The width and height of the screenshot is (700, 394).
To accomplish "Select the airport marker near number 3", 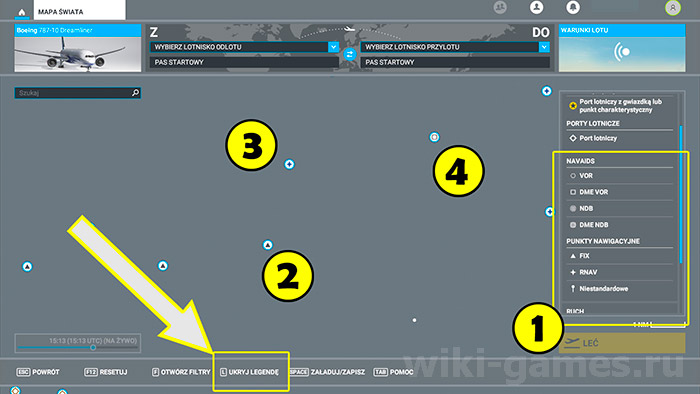I will click(289, 164).
